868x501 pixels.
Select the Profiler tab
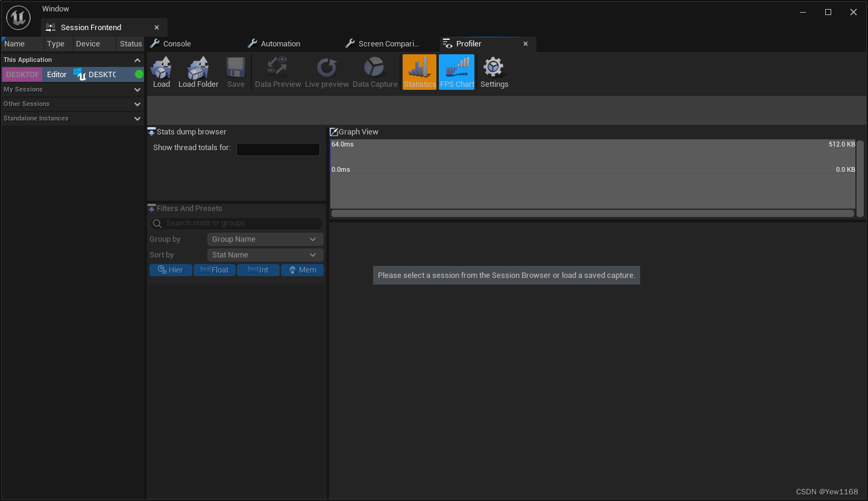(x=468, y=43)
